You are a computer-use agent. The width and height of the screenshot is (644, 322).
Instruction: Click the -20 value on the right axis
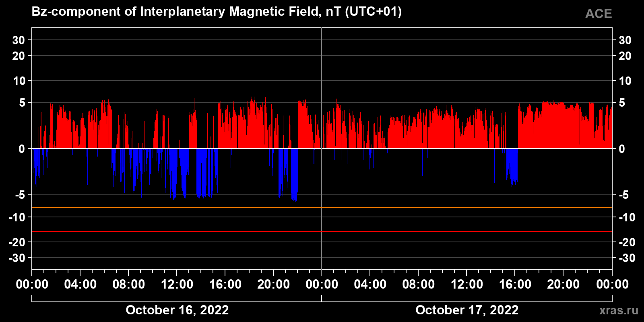[x=627, y=242]
